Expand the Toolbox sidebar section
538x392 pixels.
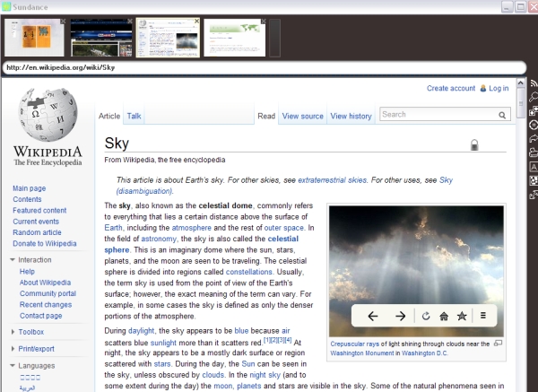13,332
